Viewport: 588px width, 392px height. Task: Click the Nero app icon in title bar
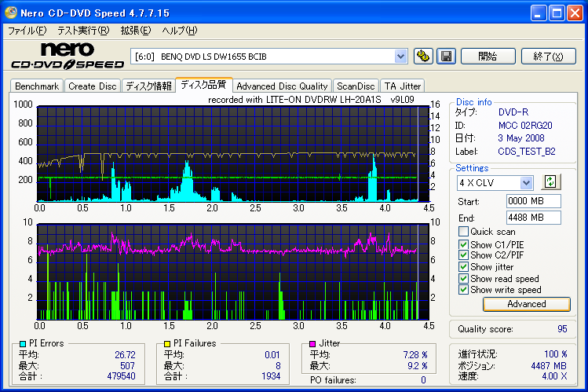pos(11,13)
